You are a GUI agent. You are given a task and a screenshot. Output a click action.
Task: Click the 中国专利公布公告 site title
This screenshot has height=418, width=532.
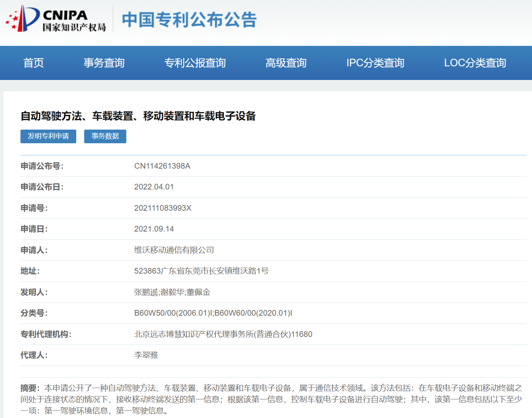pos(189,20)
